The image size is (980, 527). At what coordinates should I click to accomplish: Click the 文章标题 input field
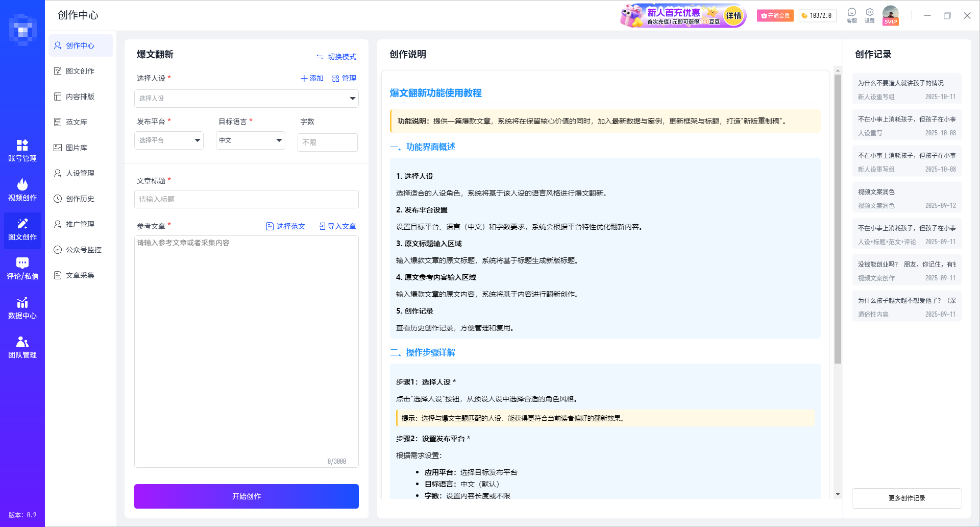pos(246,199)
